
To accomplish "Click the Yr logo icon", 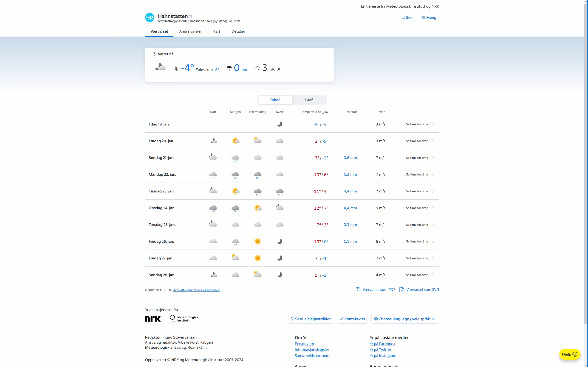I will click(x=150, y=17).
